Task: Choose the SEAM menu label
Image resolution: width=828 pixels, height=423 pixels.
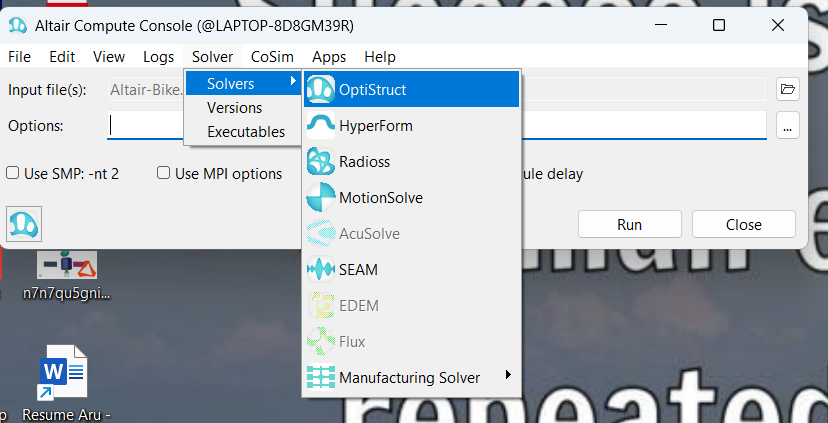Action: click(358, 270)
